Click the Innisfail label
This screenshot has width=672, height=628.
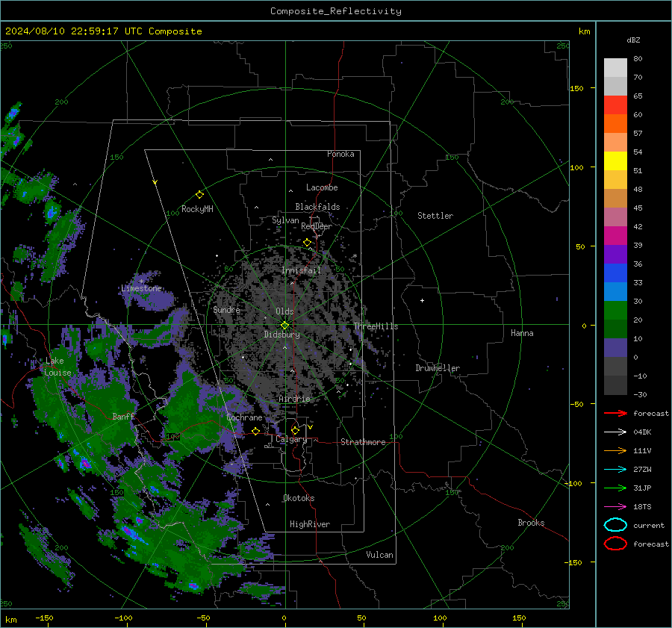(301, 270)
